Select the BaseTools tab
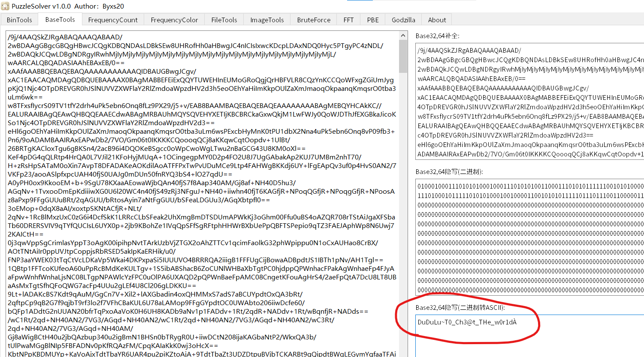This screenshot has height=357, width=644. (60, 19)
